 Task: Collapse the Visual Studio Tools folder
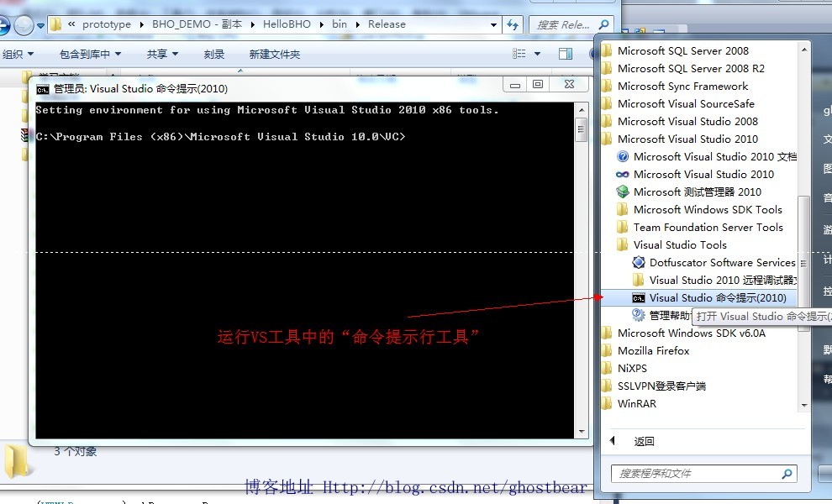[671, 244]
